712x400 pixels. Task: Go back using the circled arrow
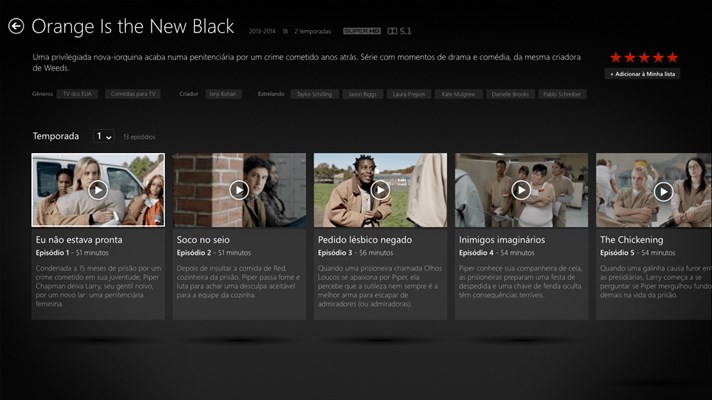tap(16, 27)
